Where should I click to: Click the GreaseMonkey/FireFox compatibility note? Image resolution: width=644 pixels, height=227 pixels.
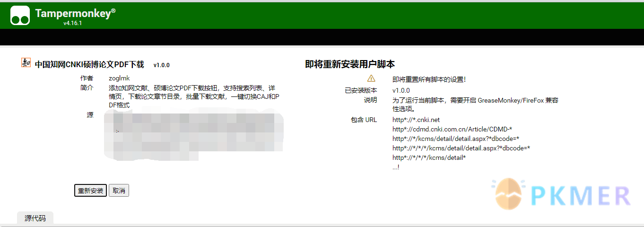475,105
